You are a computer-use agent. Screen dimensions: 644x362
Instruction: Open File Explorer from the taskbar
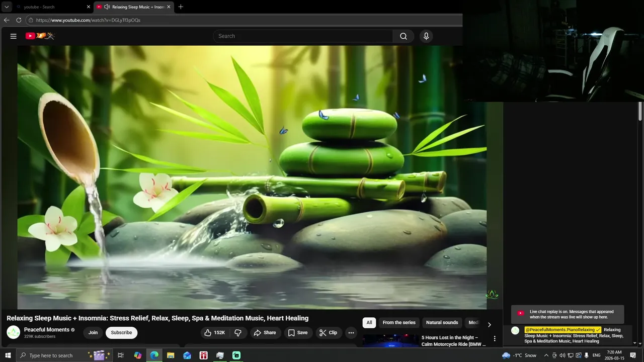point(171,355)
